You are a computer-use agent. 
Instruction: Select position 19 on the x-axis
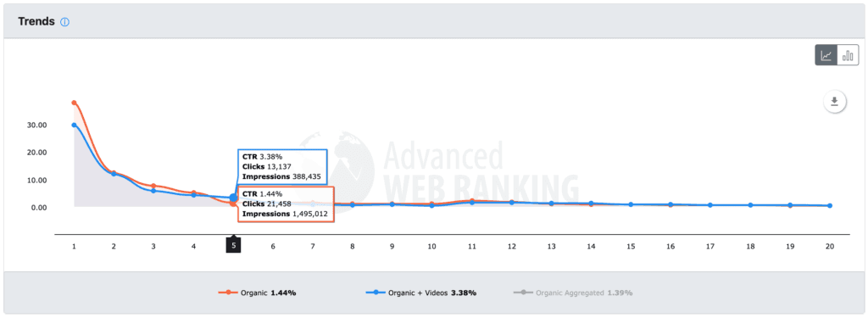(790, 247)
